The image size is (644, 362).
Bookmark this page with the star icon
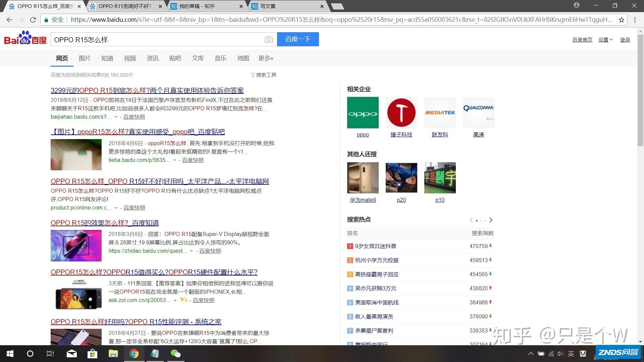[621, 20]
